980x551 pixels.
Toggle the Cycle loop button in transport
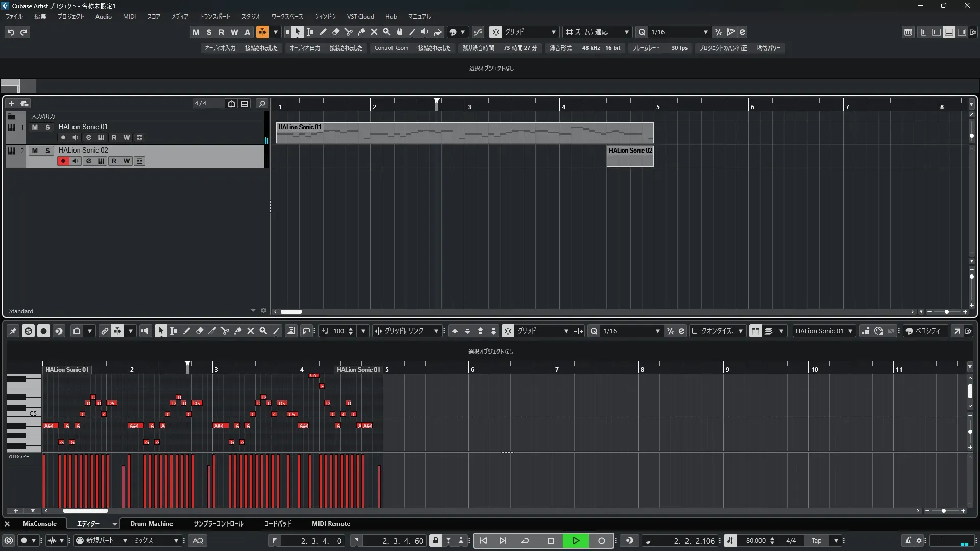(x=525, y=541)
